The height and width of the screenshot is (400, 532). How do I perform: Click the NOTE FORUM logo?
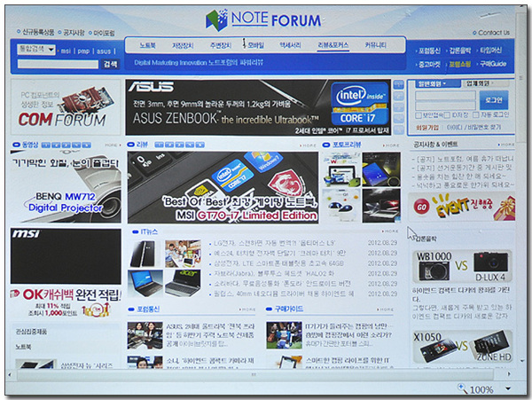[263, 20]
